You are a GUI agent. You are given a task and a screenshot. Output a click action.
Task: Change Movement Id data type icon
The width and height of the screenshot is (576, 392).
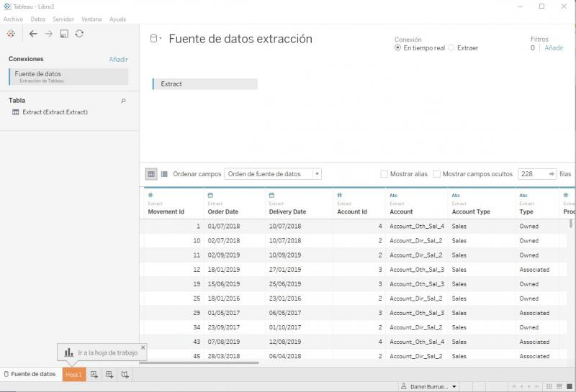tap(150, 195)
